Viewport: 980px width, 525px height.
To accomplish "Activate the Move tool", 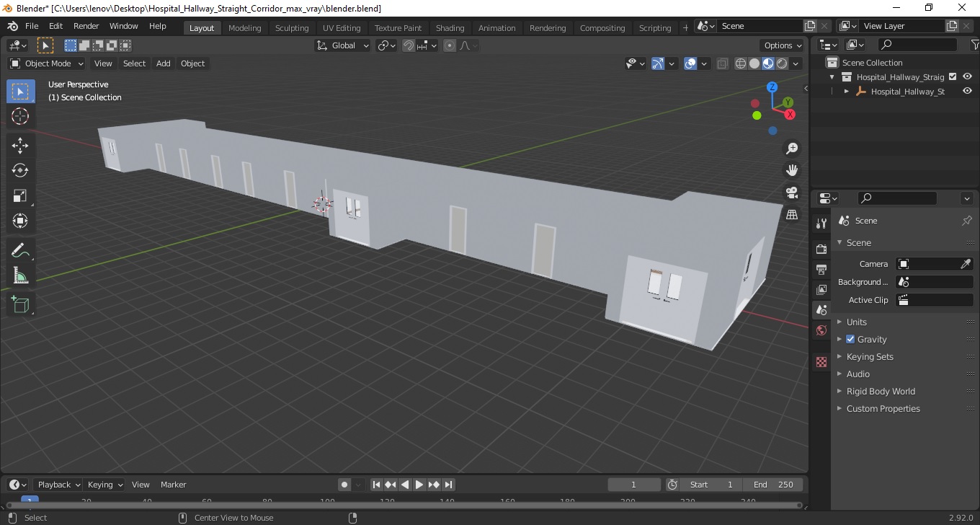I will [20, 145].
